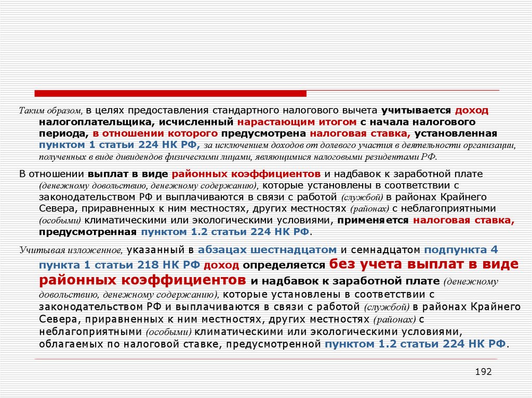Click the bold word "исчисленный"
The width and height of the screenshot is (532, 398).
coord(196,122)
